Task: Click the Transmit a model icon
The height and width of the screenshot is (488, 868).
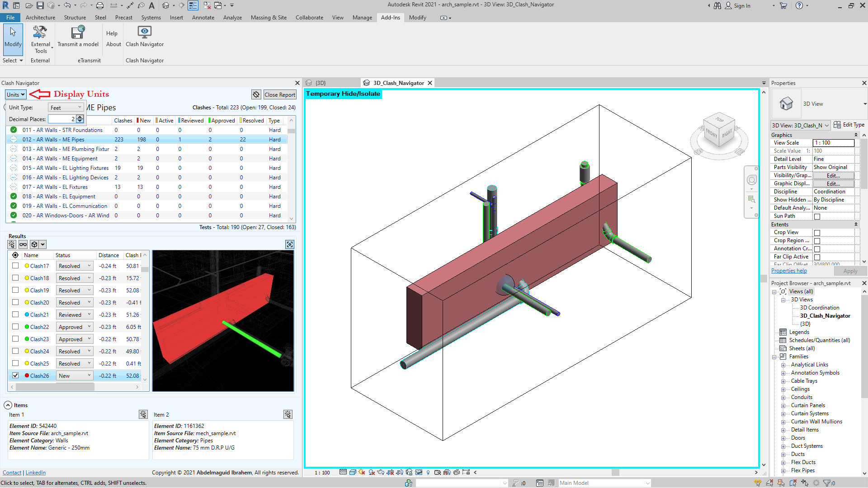Action: [x=78, y=33]
